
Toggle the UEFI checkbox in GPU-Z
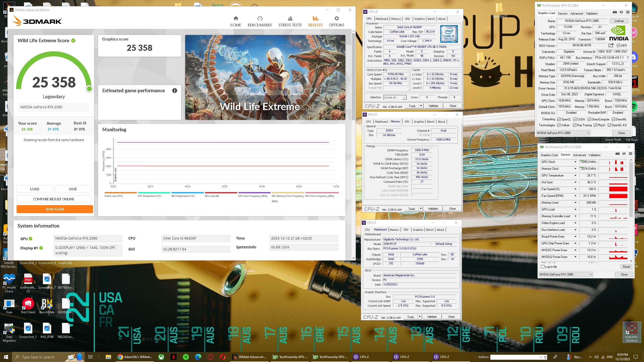(619, 46)
